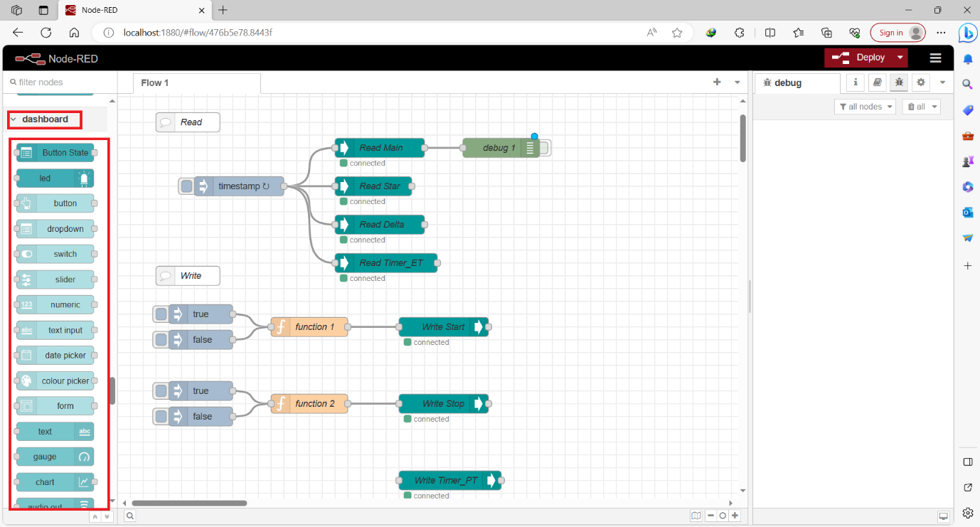
Task: Click the canvas horizontal scrollbar thumb
Action: [189, 503]
